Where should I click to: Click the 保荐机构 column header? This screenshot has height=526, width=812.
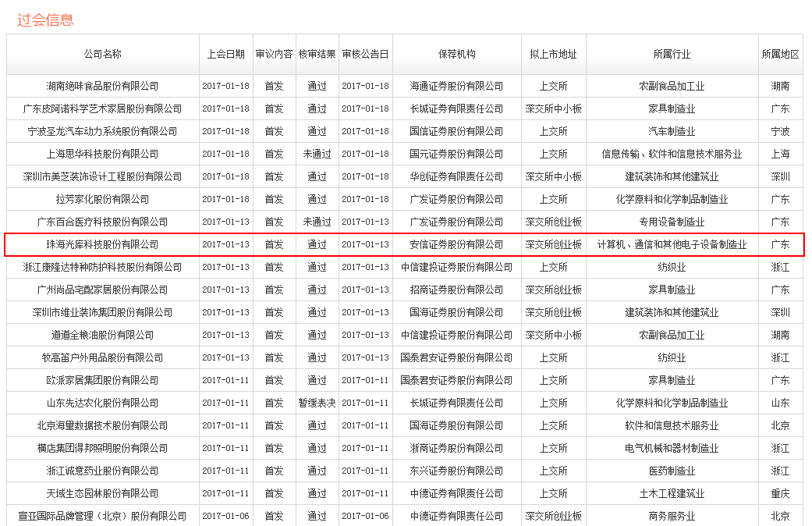pos(456,54)
